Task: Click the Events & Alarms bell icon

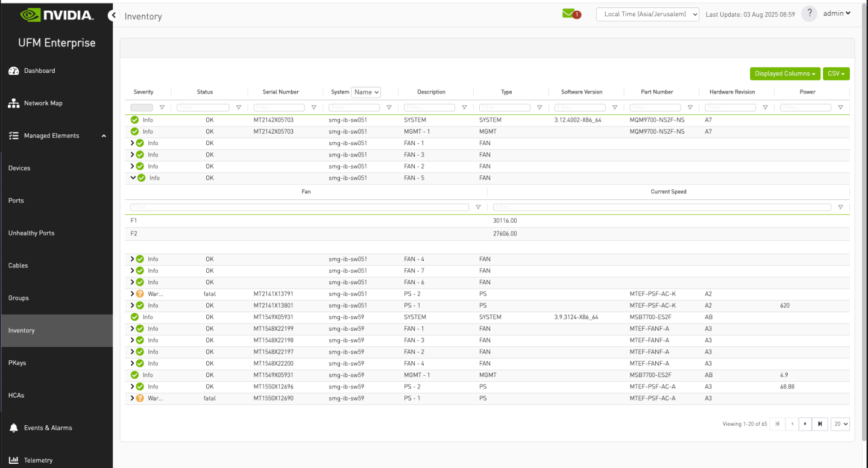Action: (x=13, y=428)
